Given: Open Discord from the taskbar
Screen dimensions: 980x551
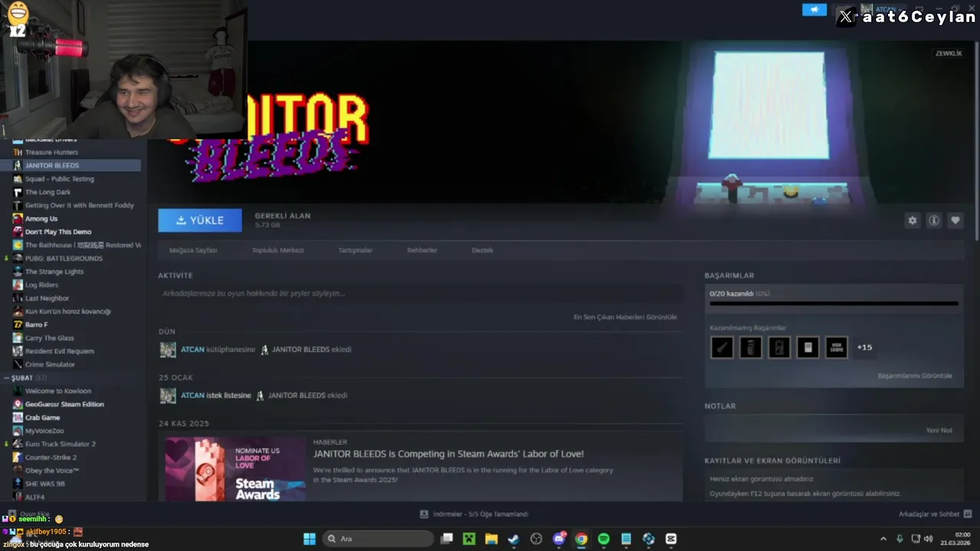Looking at the screenshot, I should (559, 539).
